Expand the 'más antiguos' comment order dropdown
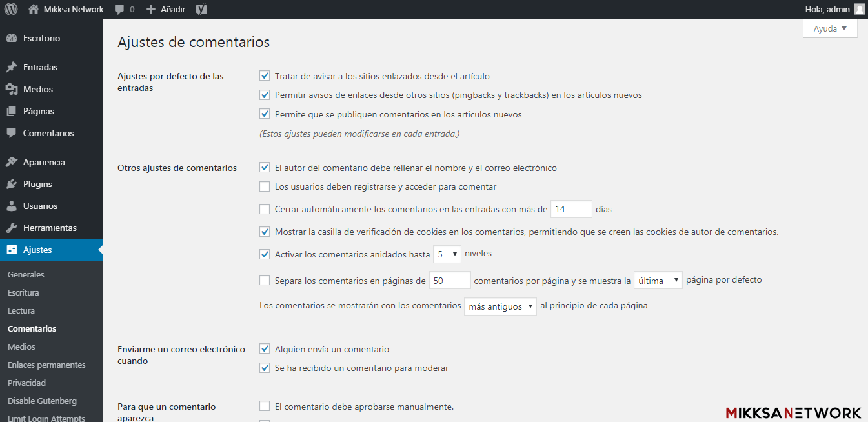The height and width of the screenshot is (422, 868). pos(500,306)
